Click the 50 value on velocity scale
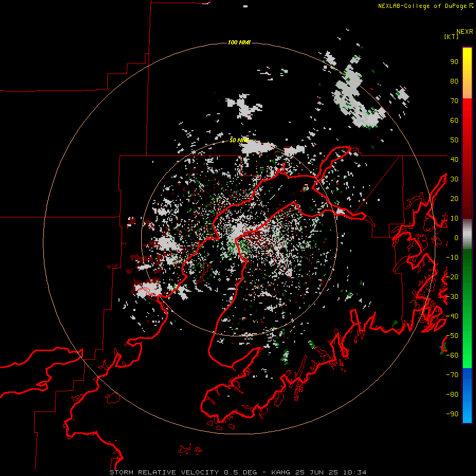The image size is (476, 476). [x=454, y=140]
